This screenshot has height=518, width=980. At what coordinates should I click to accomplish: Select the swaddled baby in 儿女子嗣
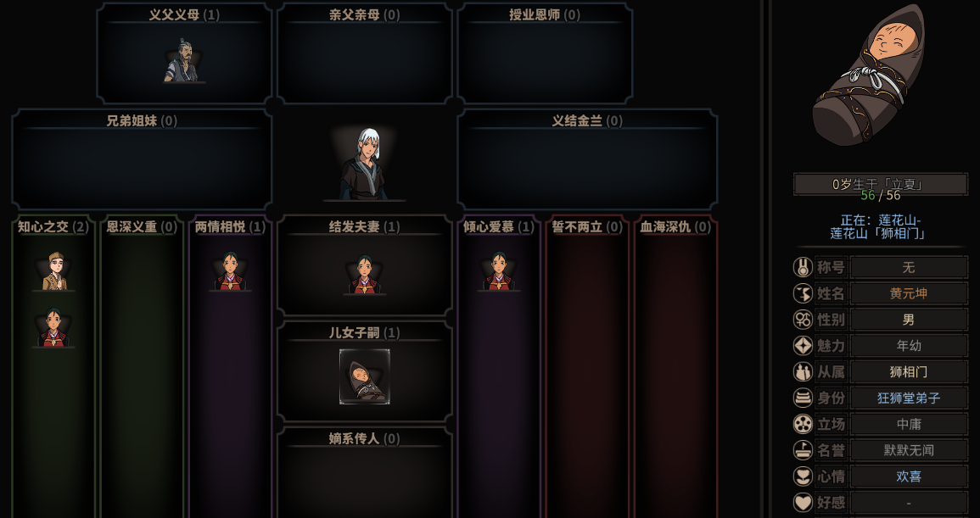(x=364, y=376)
